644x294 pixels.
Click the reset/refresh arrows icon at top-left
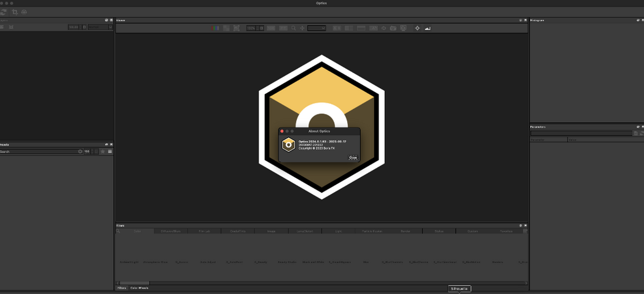point(3,12)
